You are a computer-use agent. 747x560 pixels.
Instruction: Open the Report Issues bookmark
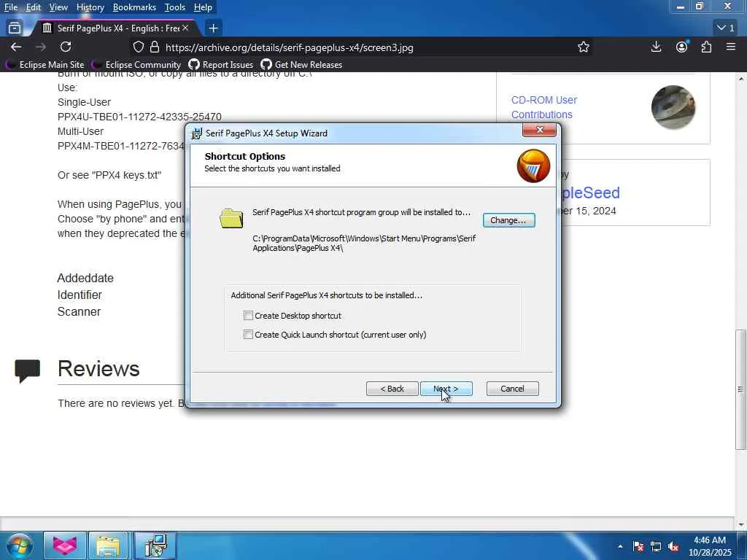221,65
